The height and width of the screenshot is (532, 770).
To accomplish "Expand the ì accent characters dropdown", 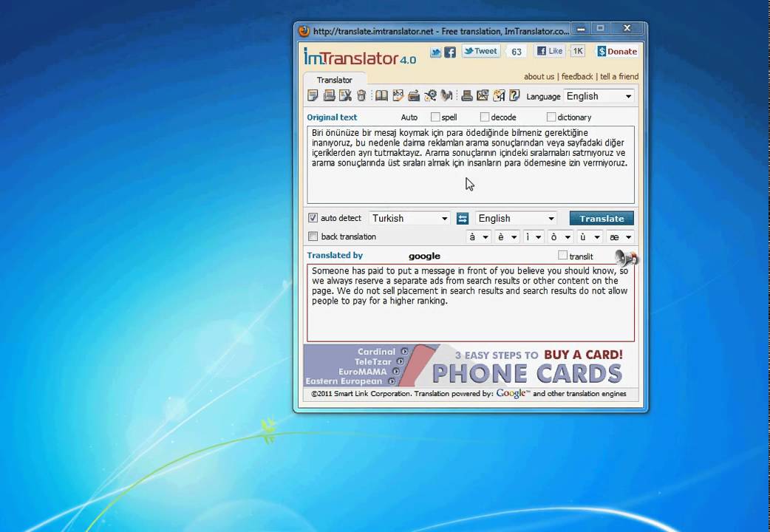I will click(x=534, y=237).
